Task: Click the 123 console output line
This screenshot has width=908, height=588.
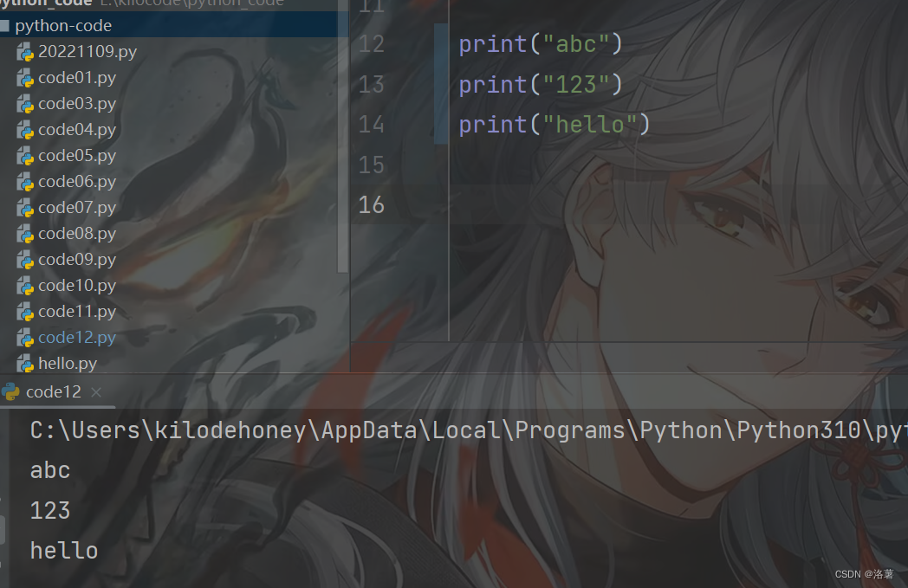Action: point(50,510)
